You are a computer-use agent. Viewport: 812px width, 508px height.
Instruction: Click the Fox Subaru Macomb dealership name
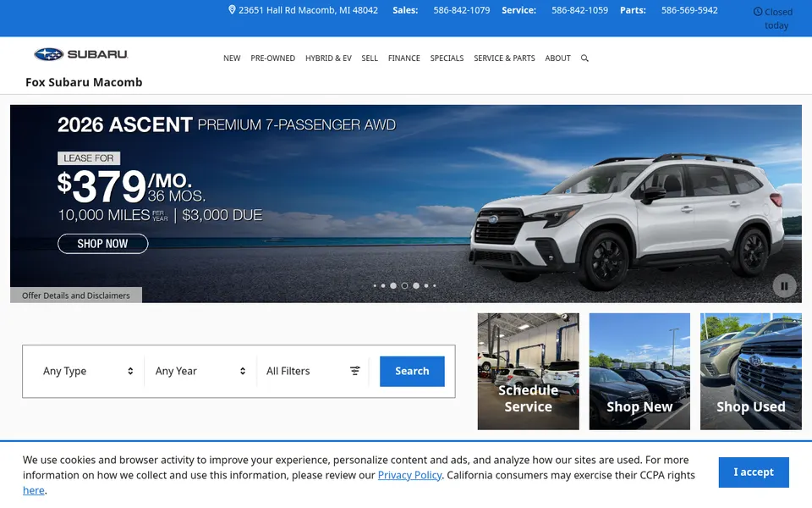tap(84, 82)
